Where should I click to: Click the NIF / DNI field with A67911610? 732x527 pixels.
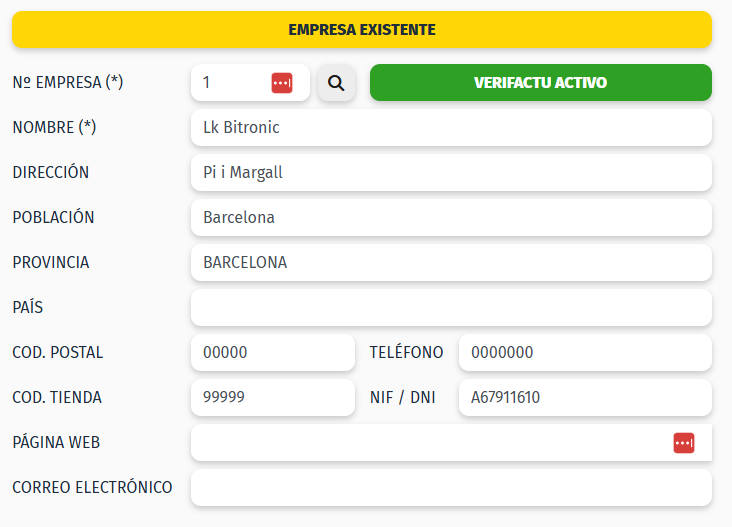(x=584, y=397)
